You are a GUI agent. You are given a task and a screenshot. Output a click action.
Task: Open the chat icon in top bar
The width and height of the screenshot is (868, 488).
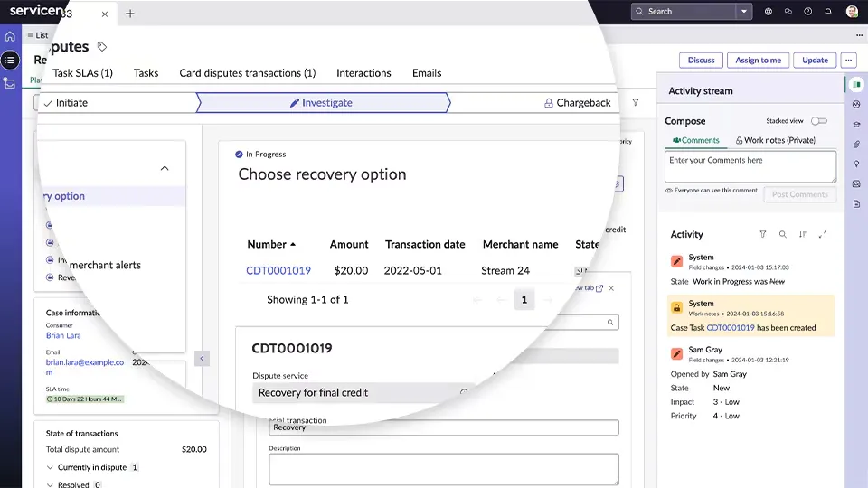coord(788,11)
